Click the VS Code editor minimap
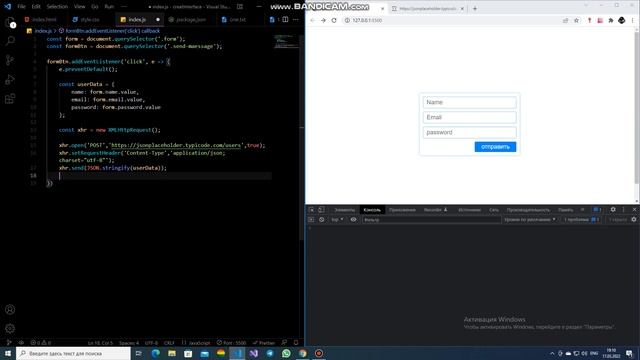Image resolution: width=640 pixels, height=360 pixels. click(x=286, y=42)
